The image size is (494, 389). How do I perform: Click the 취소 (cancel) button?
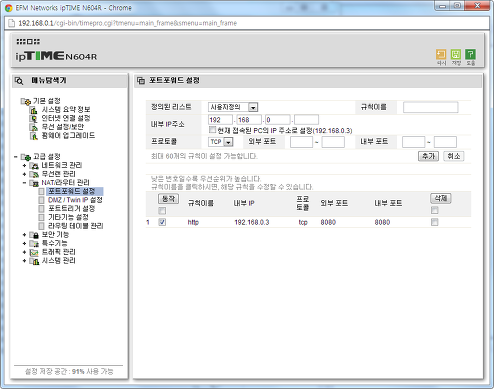[454, 156]
